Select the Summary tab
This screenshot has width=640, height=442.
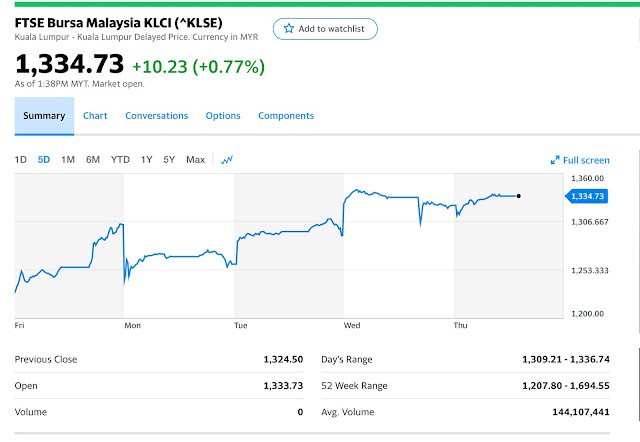tap(44, 116)
